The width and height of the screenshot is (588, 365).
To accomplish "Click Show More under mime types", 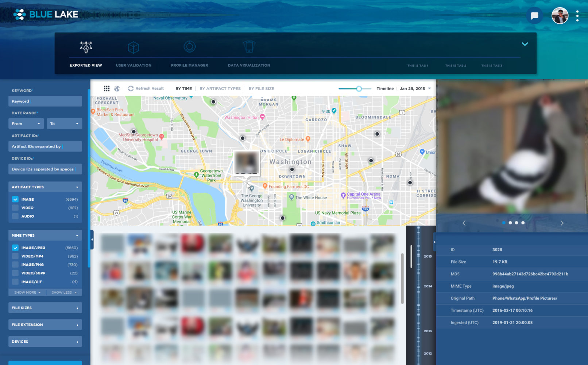I will pos(27,293).
